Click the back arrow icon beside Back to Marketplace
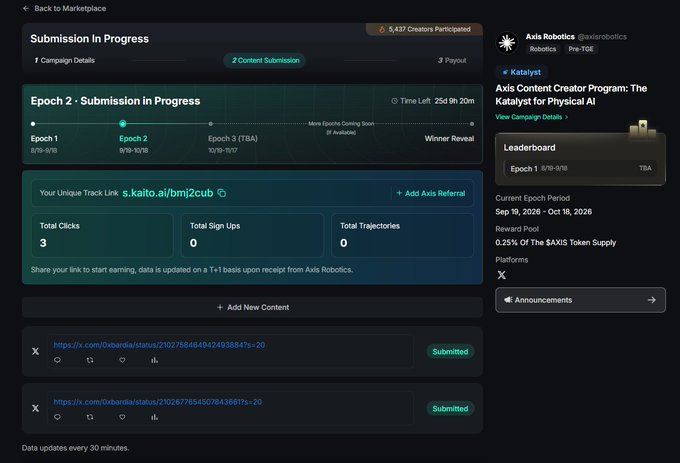This screenshot has height=463, width=680. click(26, 8)
